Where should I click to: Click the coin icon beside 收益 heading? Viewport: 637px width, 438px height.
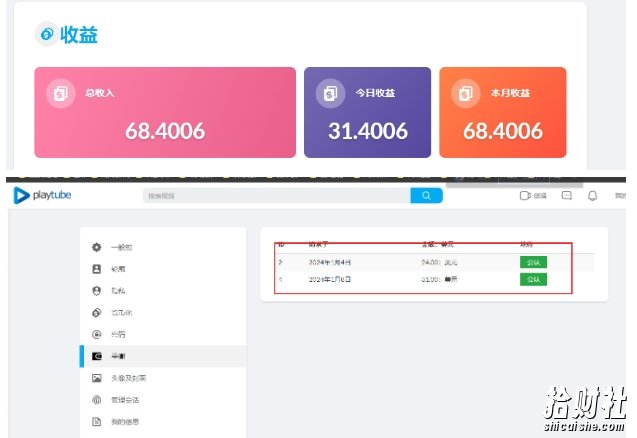(x=46, y=34)
